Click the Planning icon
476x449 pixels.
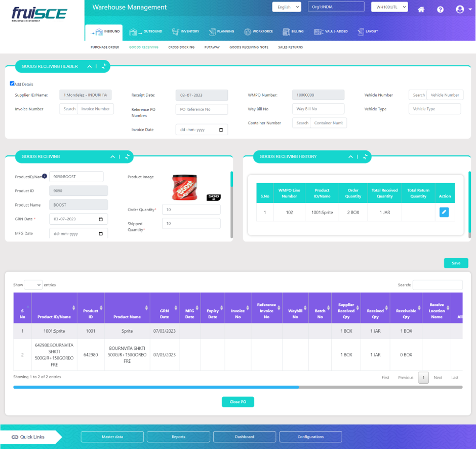[x=212, y=31]
